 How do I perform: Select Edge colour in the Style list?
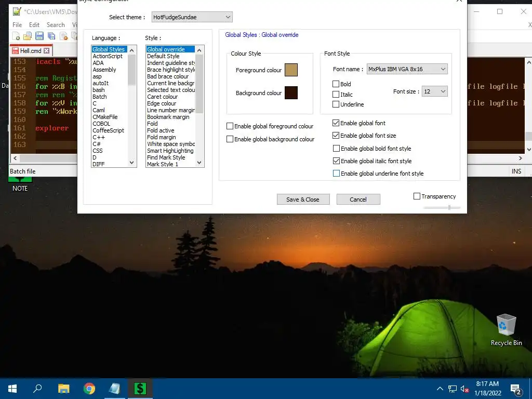tap(162, 103)
